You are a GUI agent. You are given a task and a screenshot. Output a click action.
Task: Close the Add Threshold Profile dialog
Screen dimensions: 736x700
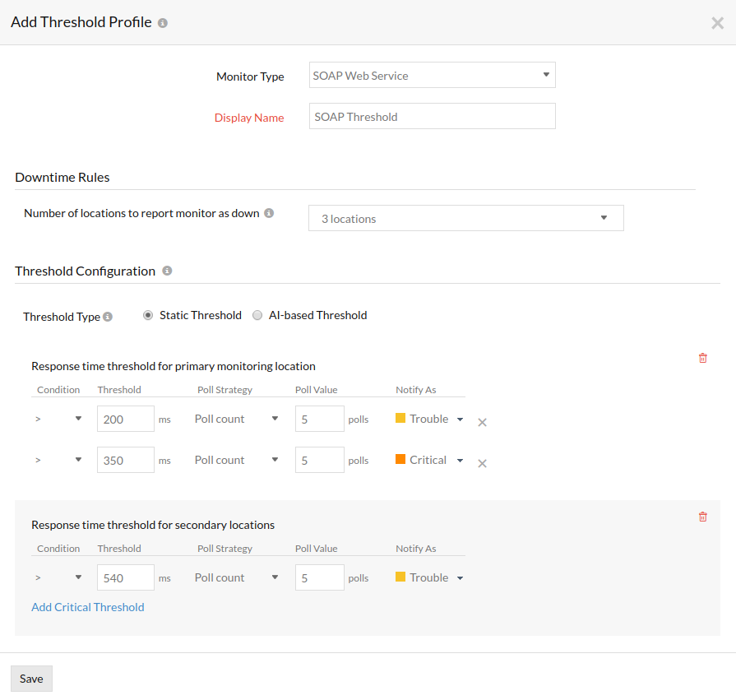pyautogui.click(x=717, y=23)
